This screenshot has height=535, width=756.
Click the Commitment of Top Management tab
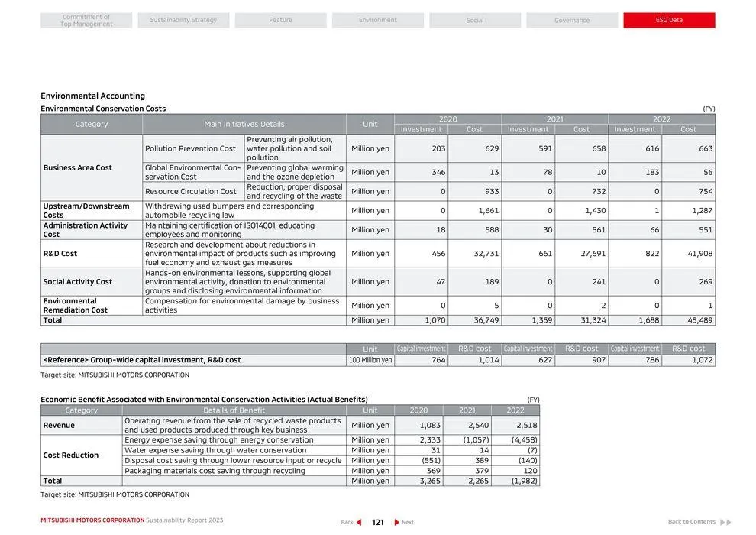[x=86, y=20]
